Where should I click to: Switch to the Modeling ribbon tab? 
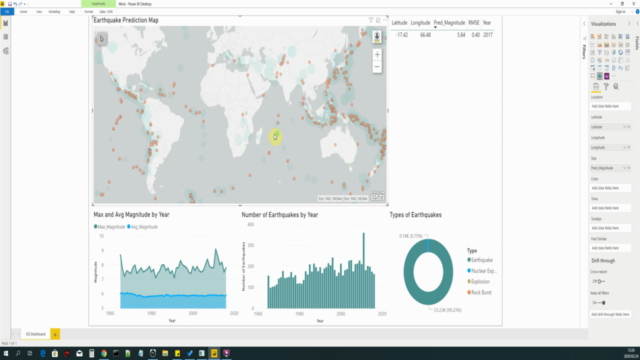(x=54, y=11)
